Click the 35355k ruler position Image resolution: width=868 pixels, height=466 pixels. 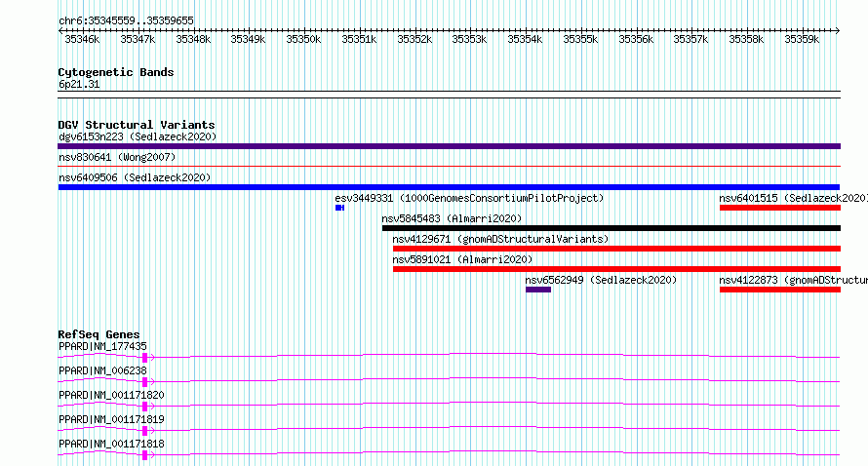[580, 39]
